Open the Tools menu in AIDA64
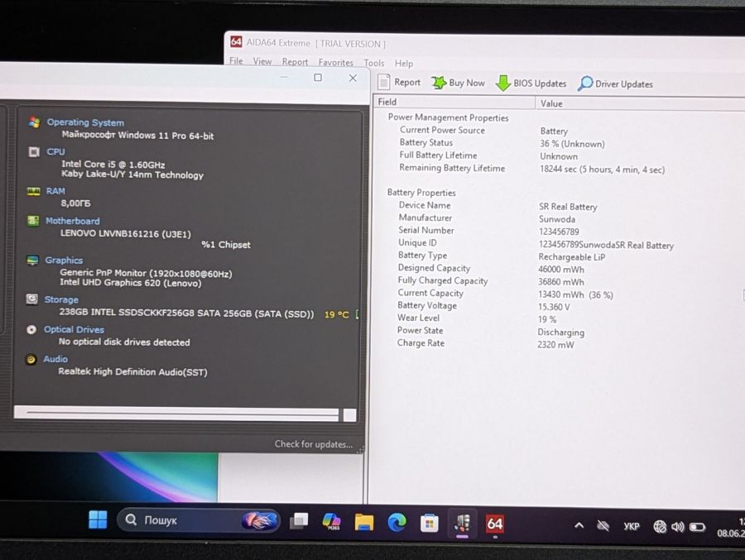This screenshot has width=745, height=560. pyautogui.click(x=374, y=63)
